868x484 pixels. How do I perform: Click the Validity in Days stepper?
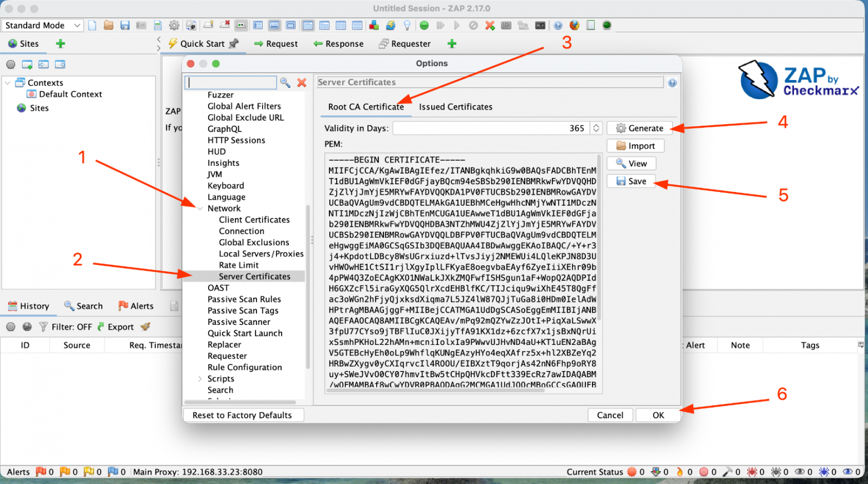pos(596,128)
